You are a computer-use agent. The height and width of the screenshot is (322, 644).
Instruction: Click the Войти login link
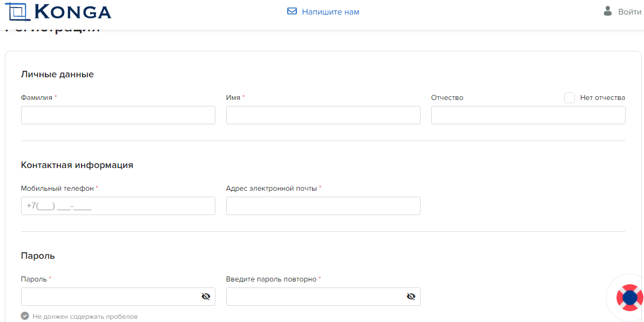point(629,12)
